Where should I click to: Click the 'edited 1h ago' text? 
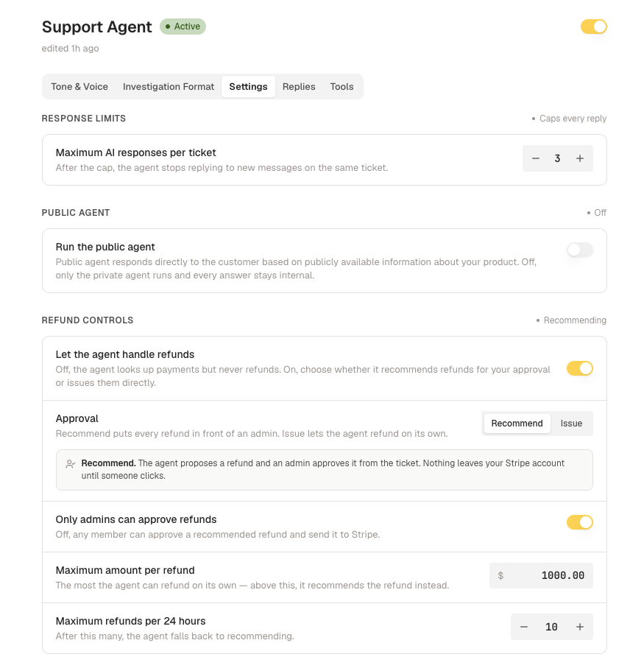tap(70, 49)
